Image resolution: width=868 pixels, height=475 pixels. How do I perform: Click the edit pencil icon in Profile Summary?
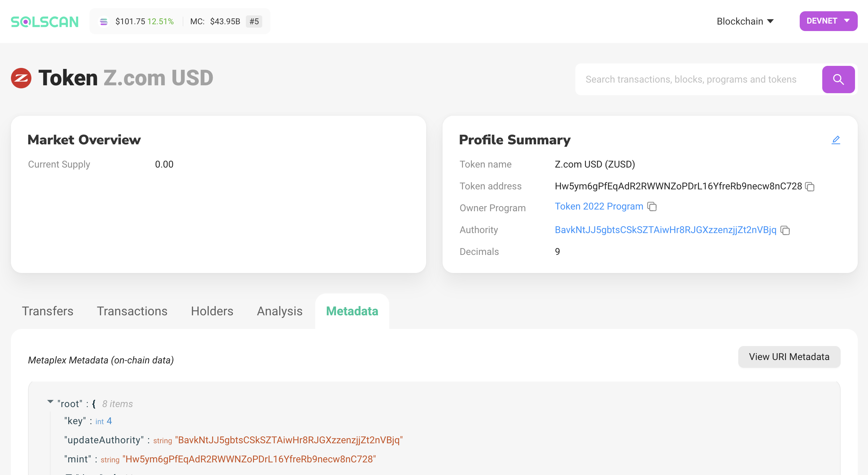[836, 140]
